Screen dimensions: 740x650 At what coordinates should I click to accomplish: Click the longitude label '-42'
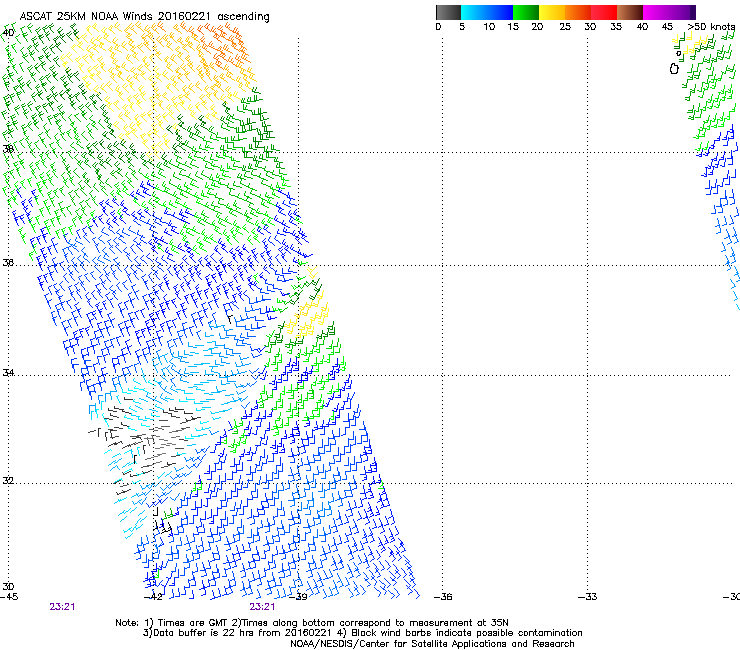coord(153,597)
